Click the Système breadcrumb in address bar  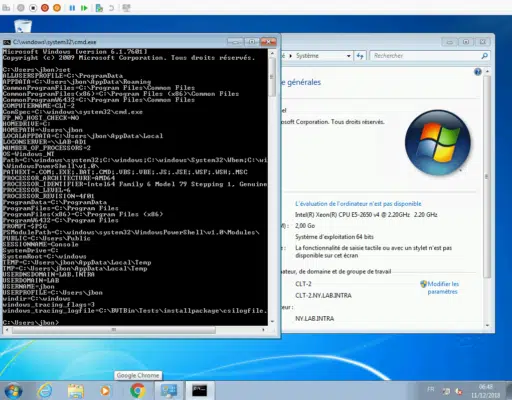tap(307, 56)
